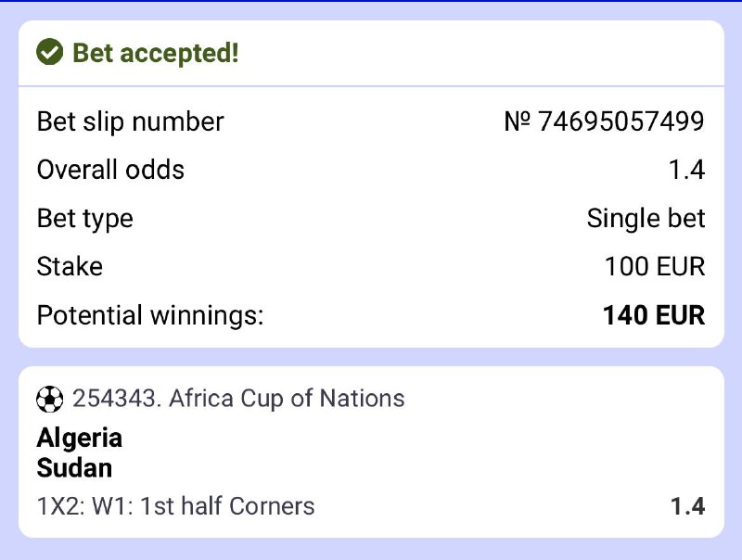Click the soccer ball sport icon
742x560 pixels.
tap(49, 400)
